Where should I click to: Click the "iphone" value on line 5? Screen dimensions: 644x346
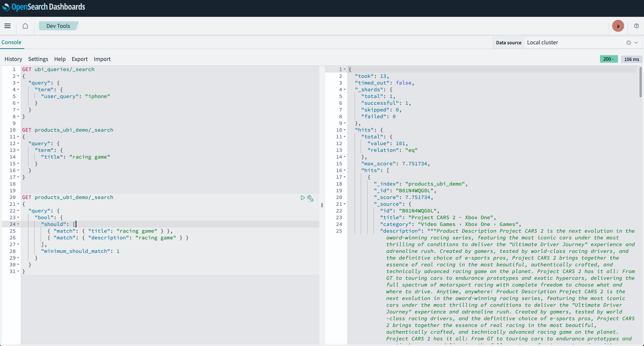98,97
